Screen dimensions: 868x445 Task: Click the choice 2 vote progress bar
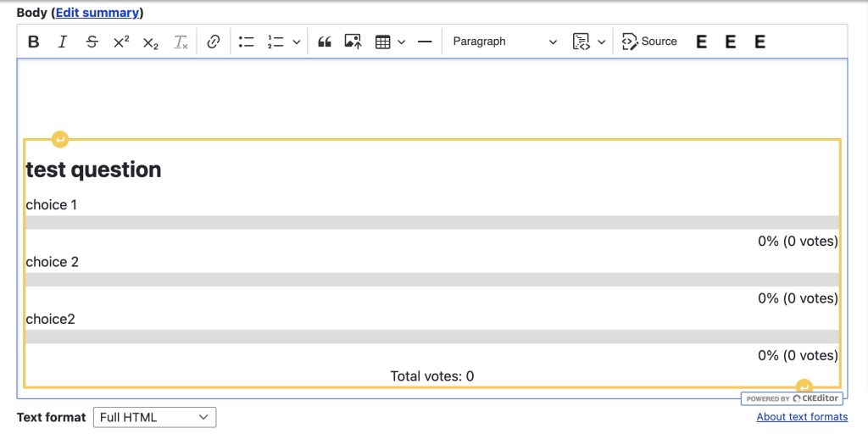pyautogui.click(x=431, y=280)
